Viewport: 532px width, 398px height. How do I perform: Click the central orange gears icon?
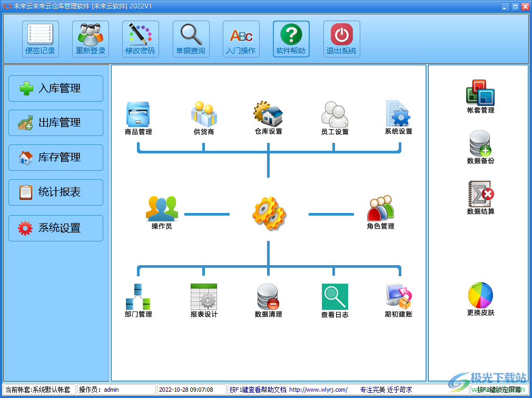(269, 213)
